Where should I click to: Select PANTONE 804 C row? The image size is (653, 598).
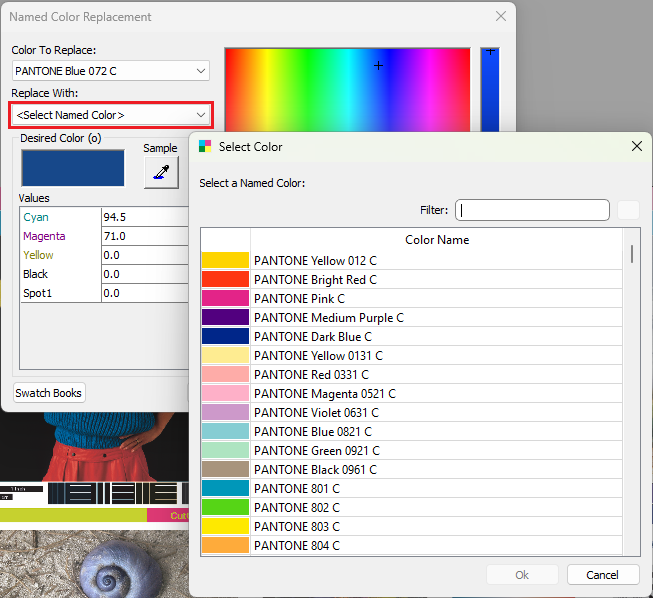coord(411,546)
